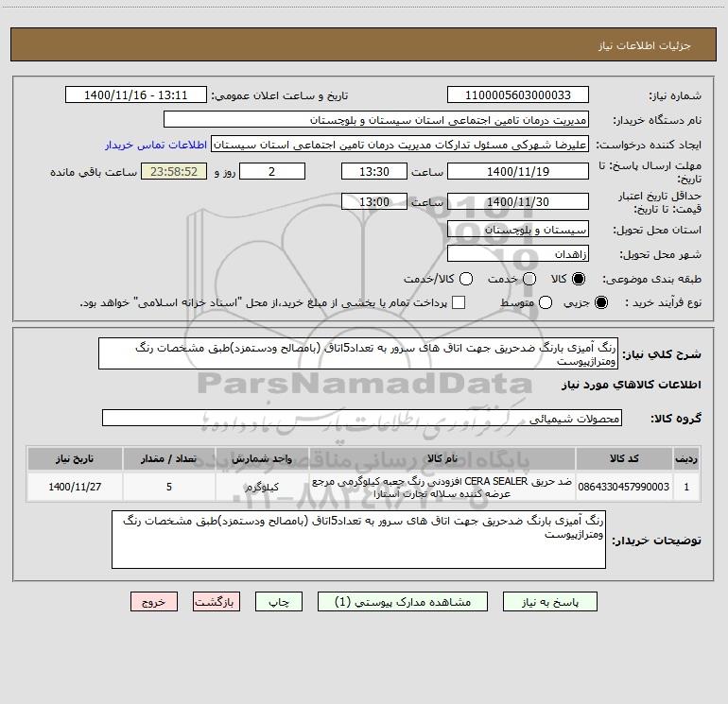
Task: Click the quantity cell showing 5
Action: coord(169,487)
